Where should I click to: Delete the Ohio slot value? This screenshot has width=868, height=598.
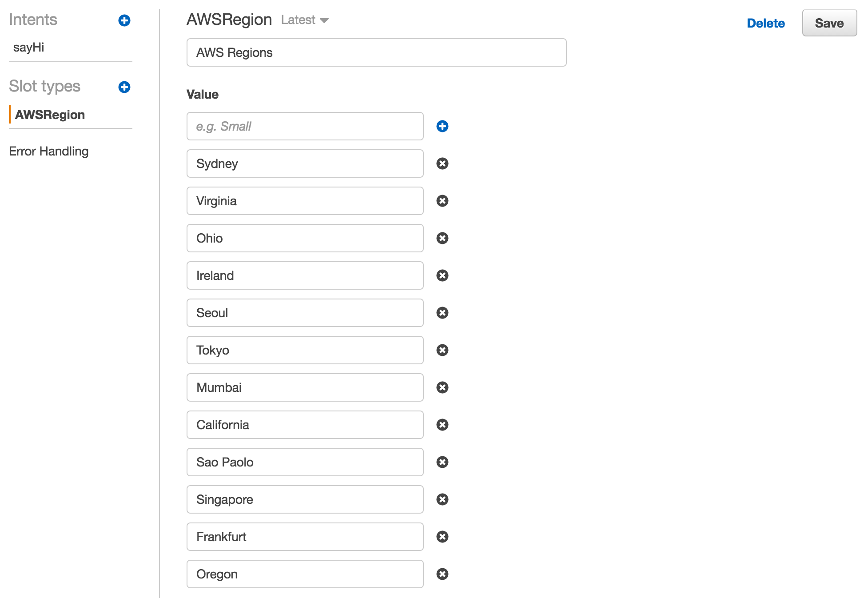pos(442,238)
